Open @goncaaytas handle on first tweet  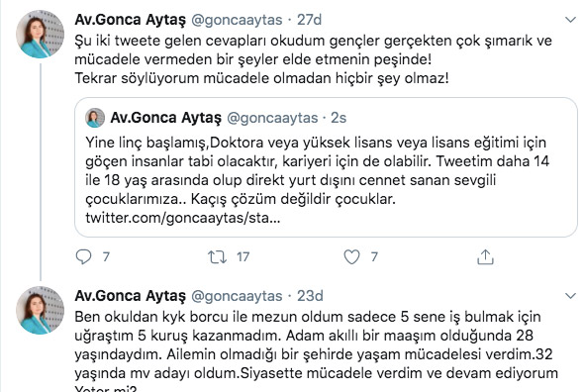(237, 20)
